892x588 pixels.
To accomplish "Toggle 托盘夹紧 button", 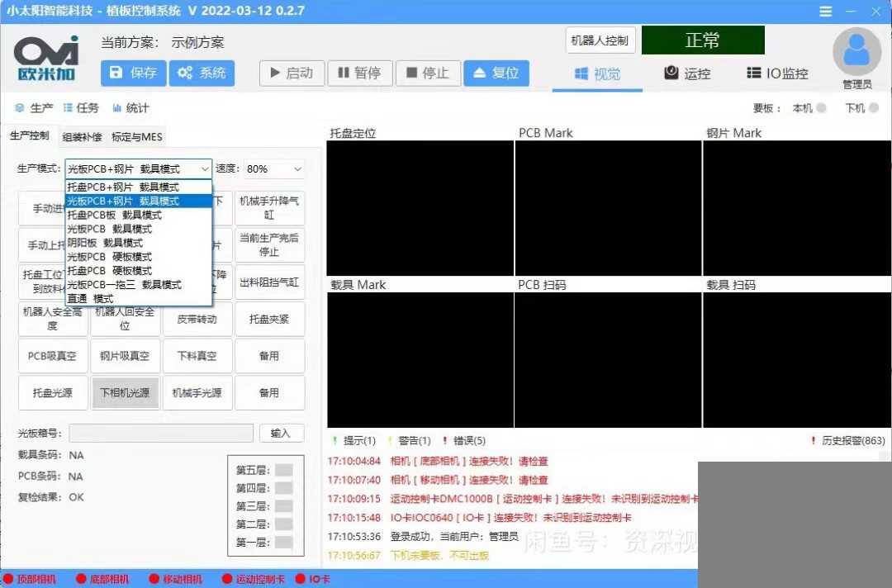I will click(269, 319).
